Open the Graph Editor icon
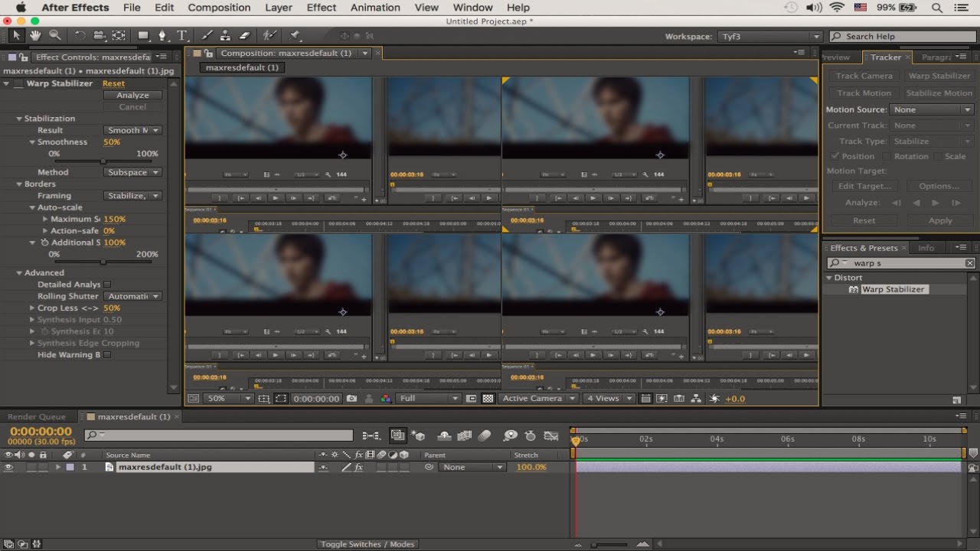Viewport: 980px width, 551px height. [551, 435]
